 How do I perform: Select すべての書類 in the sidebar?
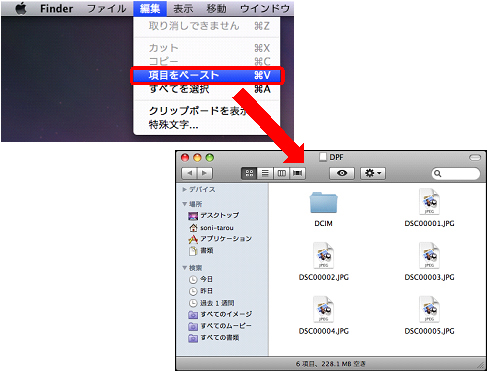(214, 338)
